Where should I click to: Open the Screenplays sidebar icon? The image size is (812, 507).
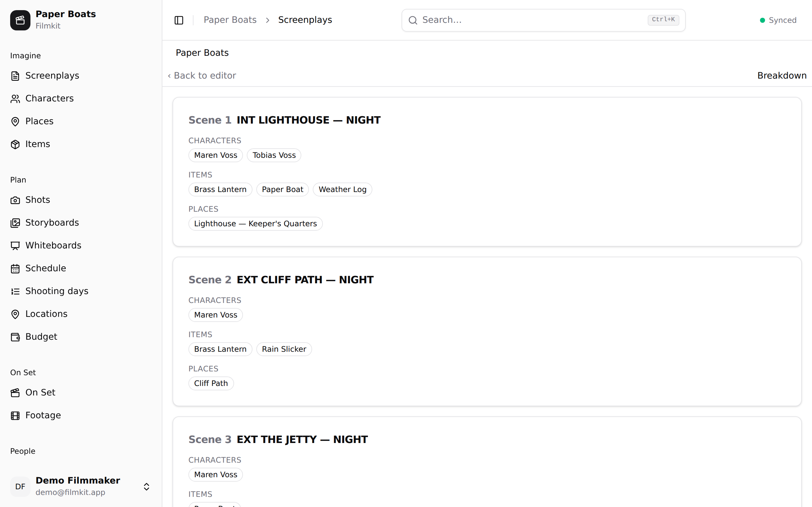(15, 76)
